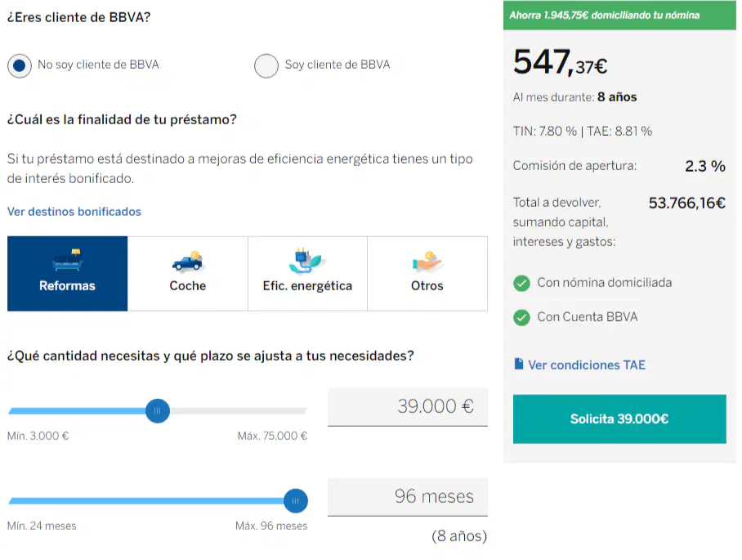Click green check icon for nómina domiciliada
Viewport: 742px width, 560px height.
tap(521, 283)
